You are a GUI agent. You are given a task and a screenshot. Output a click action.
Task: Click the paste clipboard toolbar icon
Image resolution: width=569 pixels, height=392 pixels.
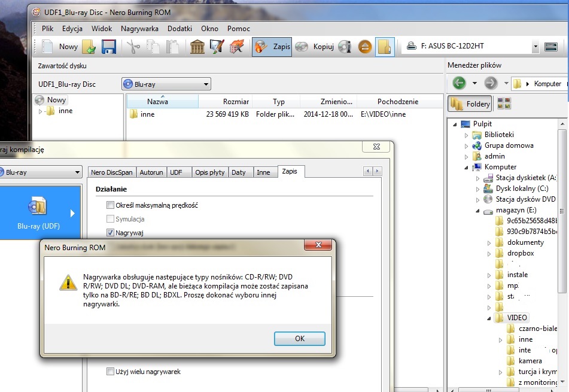pyautogui.click(x=172, y=47)
